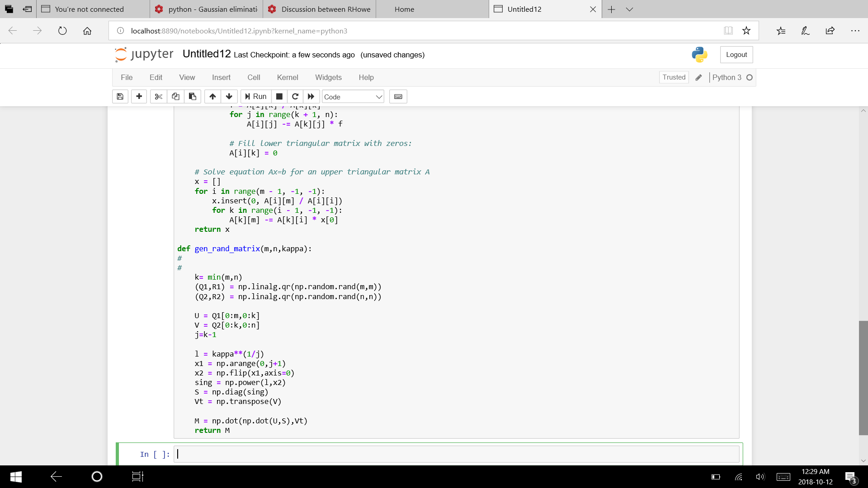The width and height of the screenshot is (868, 488).
Task: Run the selected cell
Action: point(255,96)
